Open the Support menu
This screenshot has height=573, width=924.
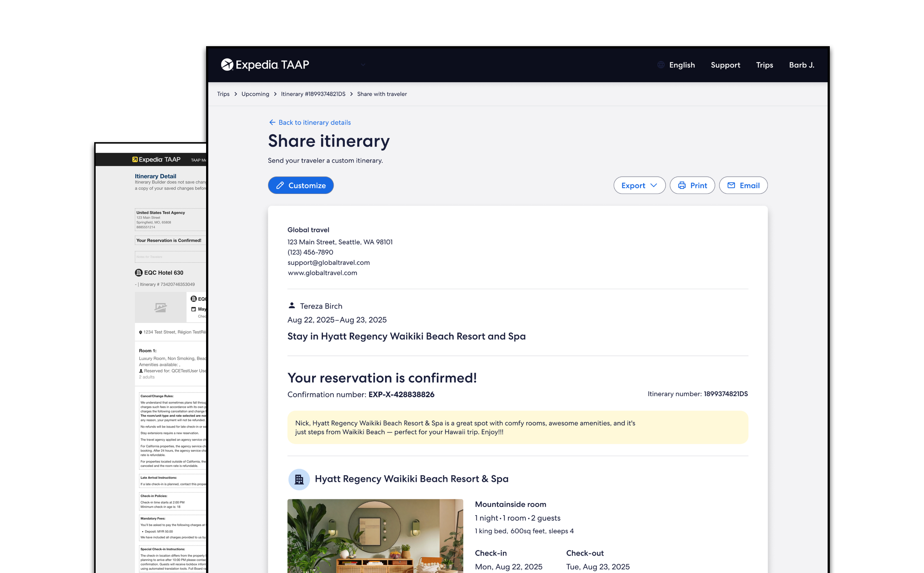pos(725,65)
